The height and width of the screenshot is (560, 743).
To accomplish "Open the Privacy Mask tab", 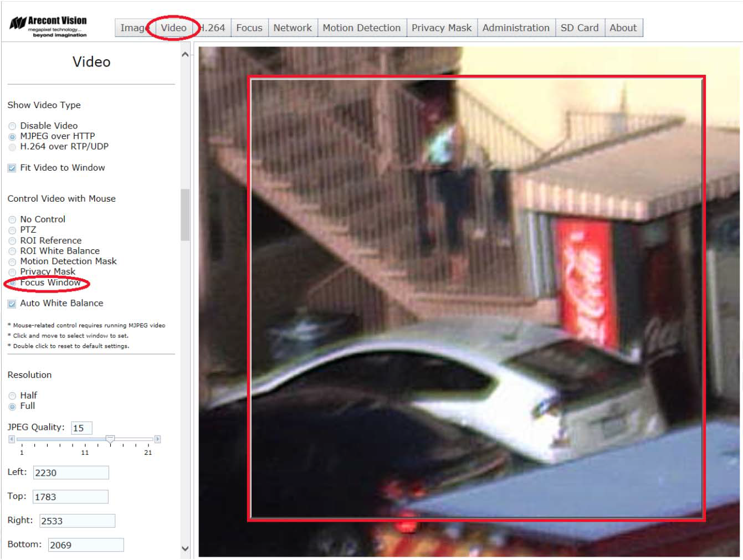I will [x=442, y=28].
